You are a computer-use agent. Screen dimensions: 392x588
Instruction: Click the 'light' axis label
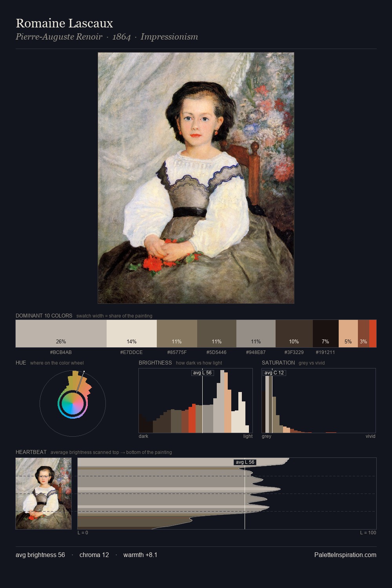coord(248,436)
